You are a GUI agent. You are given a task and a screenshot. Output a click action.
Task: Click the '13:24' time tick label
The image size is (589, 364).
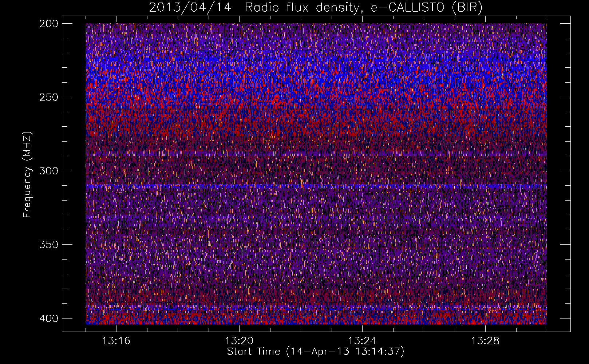(362, 341)
